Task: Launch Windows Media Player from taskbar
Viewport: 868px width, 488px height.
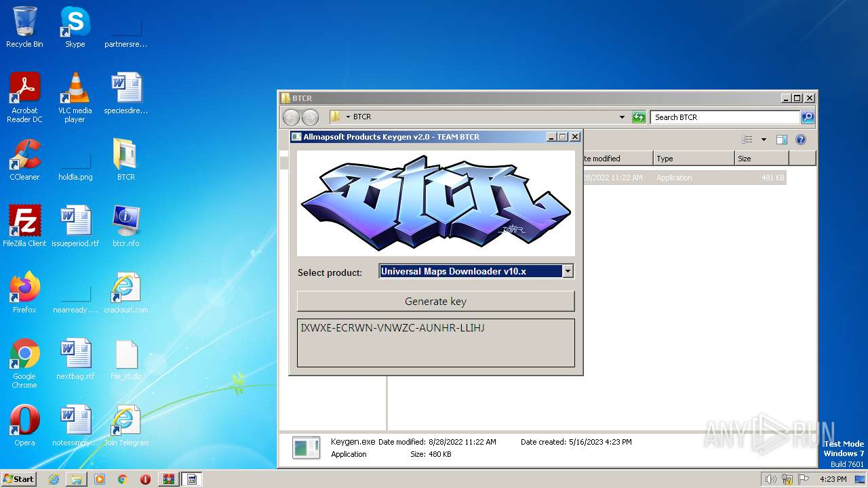Action: point(100,479)
